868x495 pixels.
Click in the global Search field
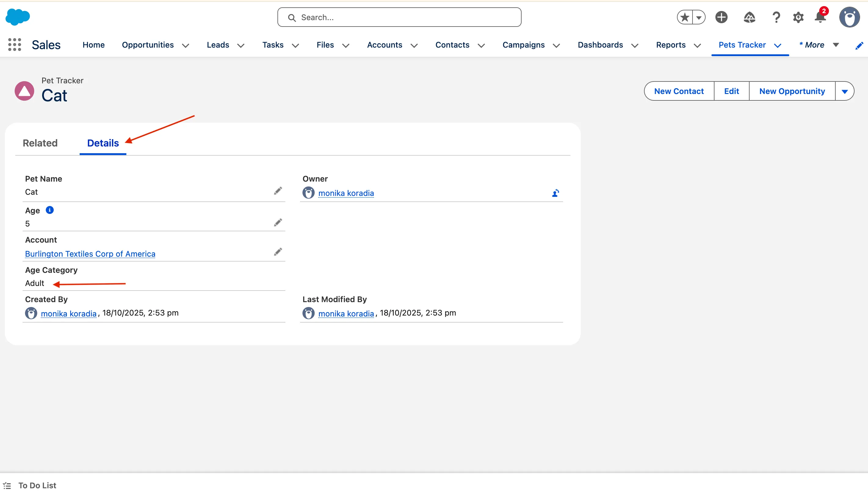pos(399,17)
